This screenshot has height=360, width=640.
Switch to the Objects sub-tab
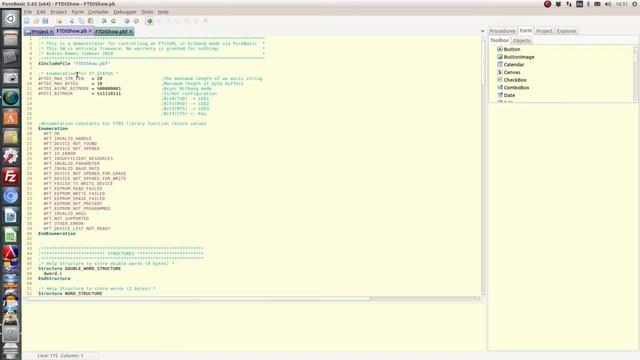click(522, 40)
